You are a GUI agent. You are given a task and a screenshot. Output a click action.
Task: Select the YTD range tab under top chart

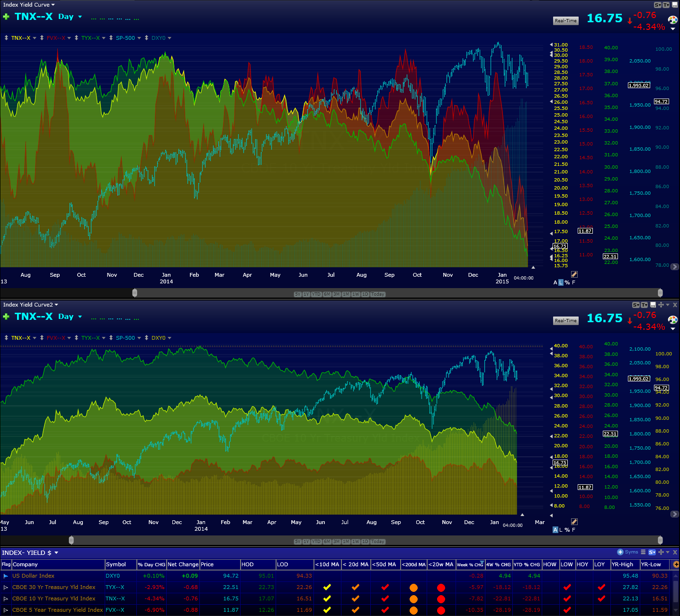[x=316, y=294]
